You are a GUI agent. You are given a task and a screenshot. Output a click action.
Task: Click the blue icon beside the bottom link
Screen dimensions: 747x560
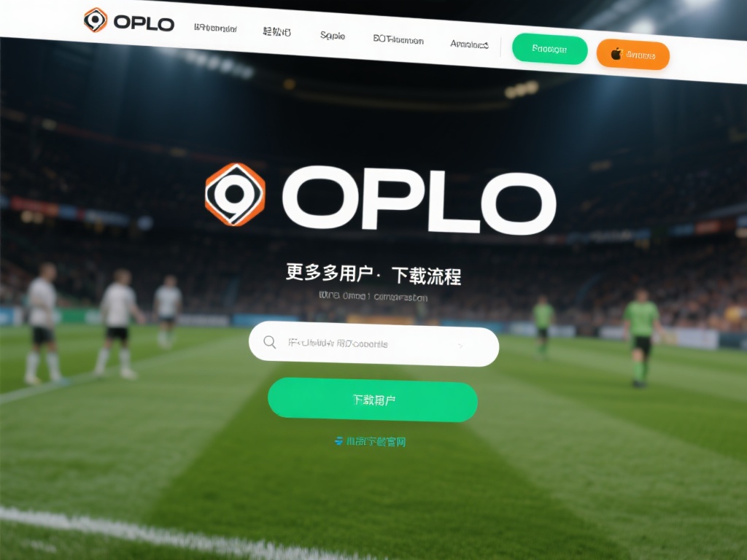click(338, 441)
